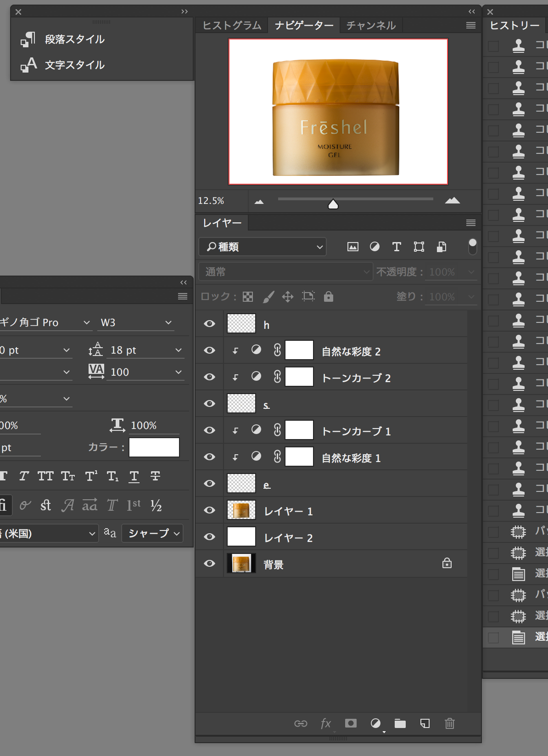The width and height of the screenshot is (548, 756).
Task: Hide the 背景 layer
Action: tap(210, 564)
